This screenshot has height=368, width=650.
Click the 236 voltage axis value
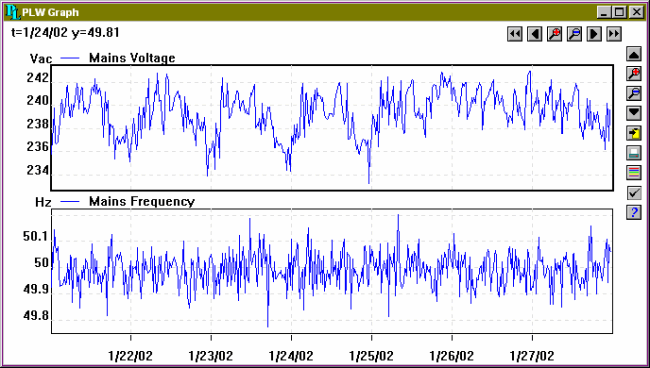pos(37,146)
